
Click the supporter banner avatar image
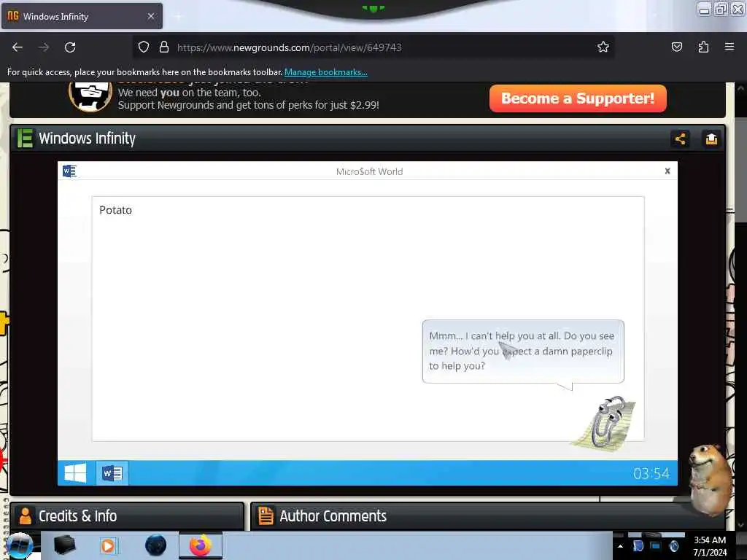click(x=90, y=97)
